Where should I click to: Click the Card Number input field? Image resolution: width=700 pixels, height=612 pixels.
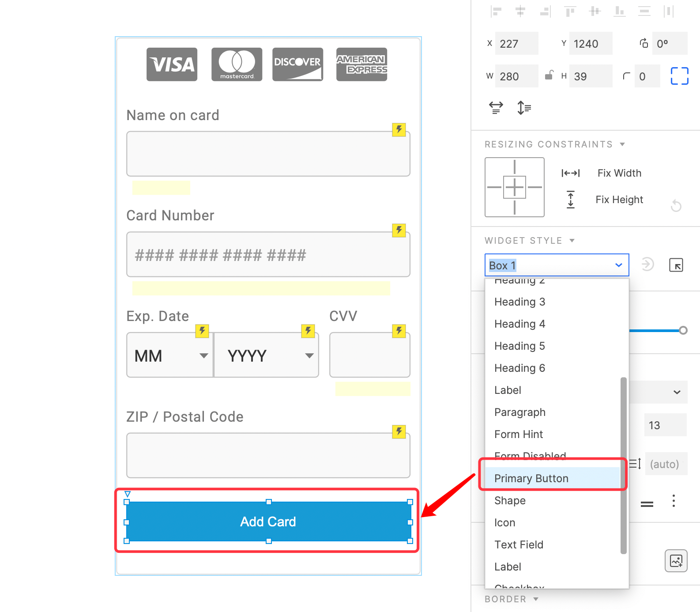[268, 254]
